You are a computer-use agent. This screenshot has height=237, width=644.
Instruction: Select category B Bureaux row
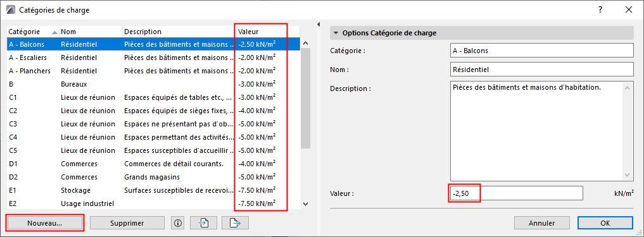[x=154, y=83]
